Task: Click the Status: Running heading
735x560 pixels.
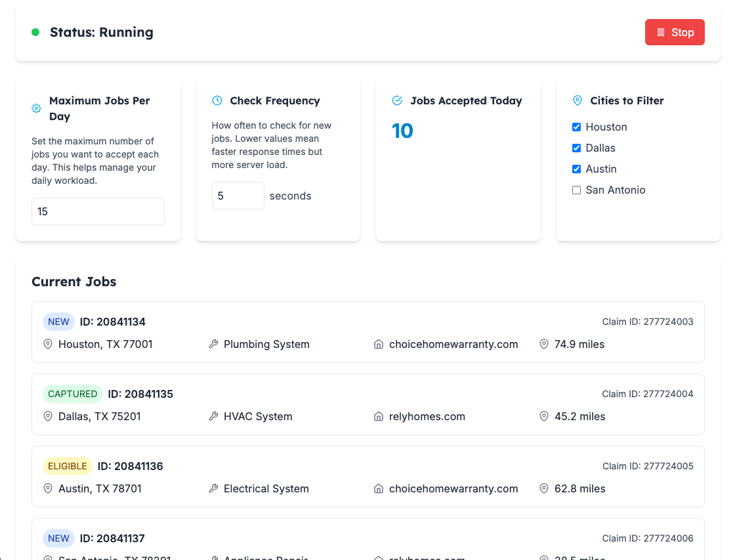Action: point(102,32)
